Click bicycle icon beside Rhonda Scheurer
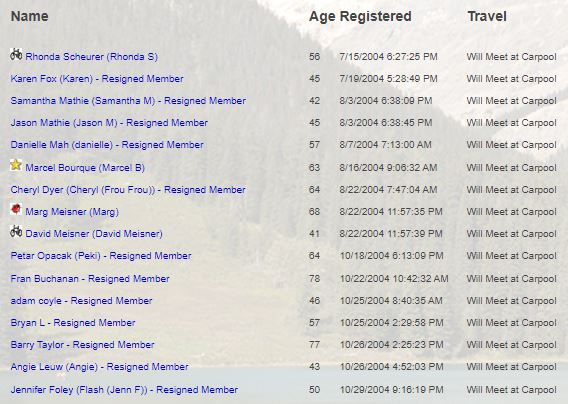Viewport: 568px width, 404px height. tap(16, 54)
